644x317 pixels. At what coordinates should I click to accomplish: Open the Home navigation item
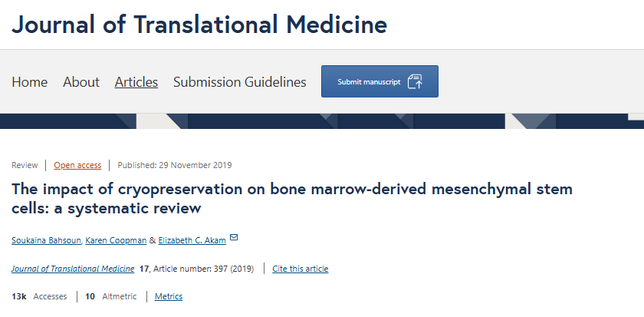(30, 82)
